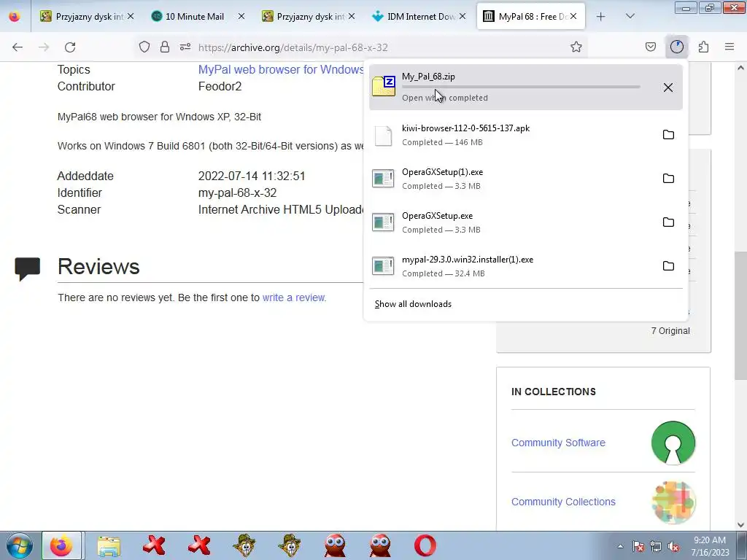747x560 pixels.
Task: Cancel the My_Pal_68.zip download
Action: click(x=668, y=87)
